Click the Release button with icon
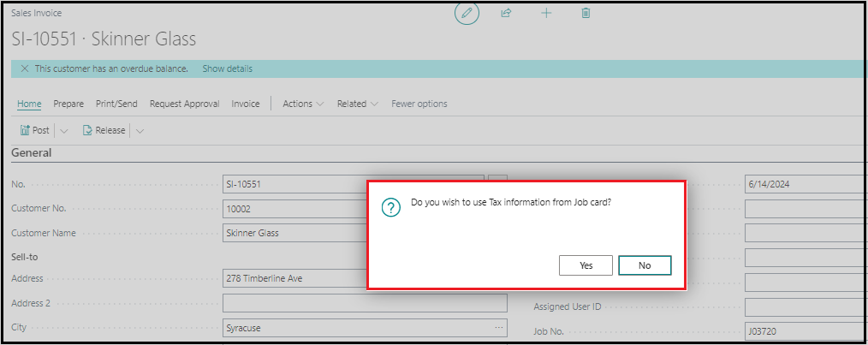This screenshot has width=868, height=345. [104, 130]
